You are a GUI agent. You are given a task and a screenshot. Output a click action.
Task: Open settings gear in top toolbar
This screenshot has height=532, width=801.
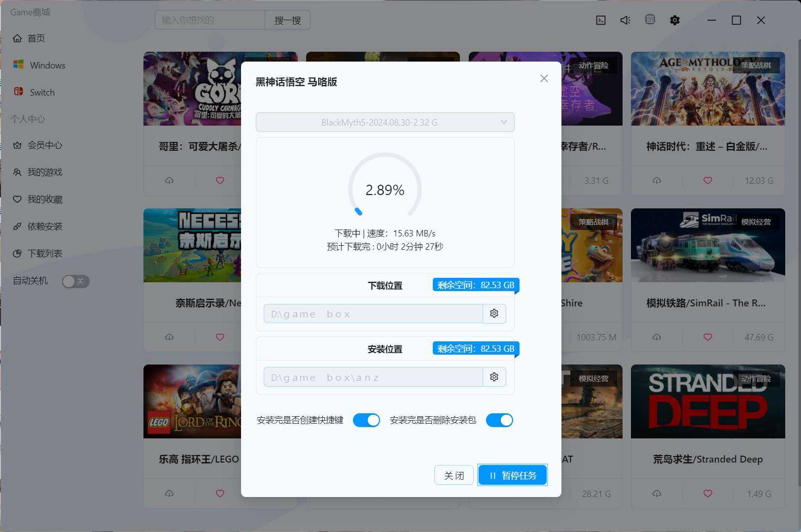(x=675, y=20)
